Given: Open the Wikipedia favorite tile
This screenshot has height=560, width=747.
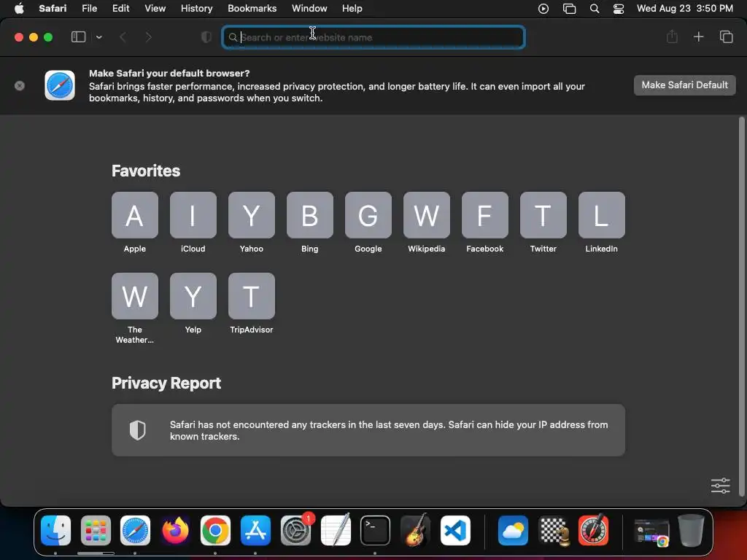Looking at the screenshot, I should [x=426, y=215].
